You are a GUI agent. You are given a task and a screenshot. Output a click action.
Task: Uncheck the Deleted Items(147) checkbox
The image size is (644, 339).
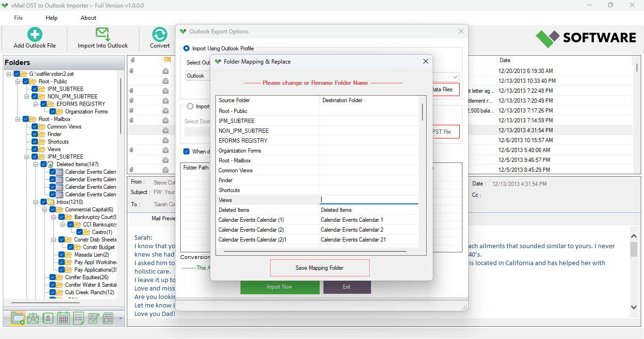[44, 164]
